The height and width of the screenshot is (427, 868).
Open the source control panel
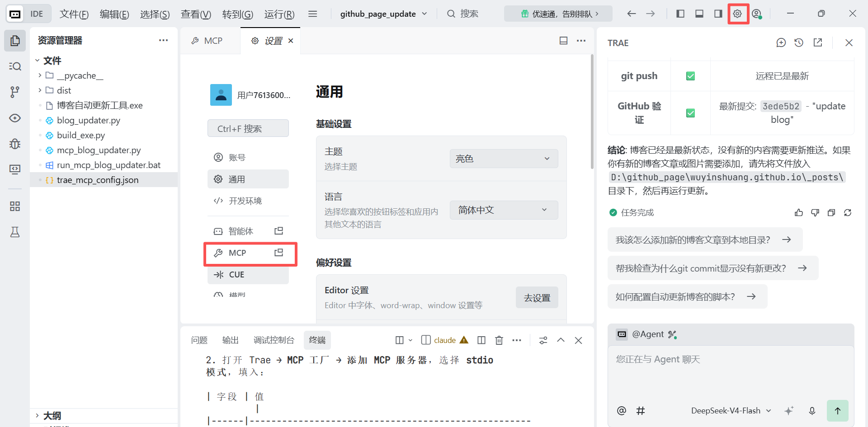[x=15, y=92]
